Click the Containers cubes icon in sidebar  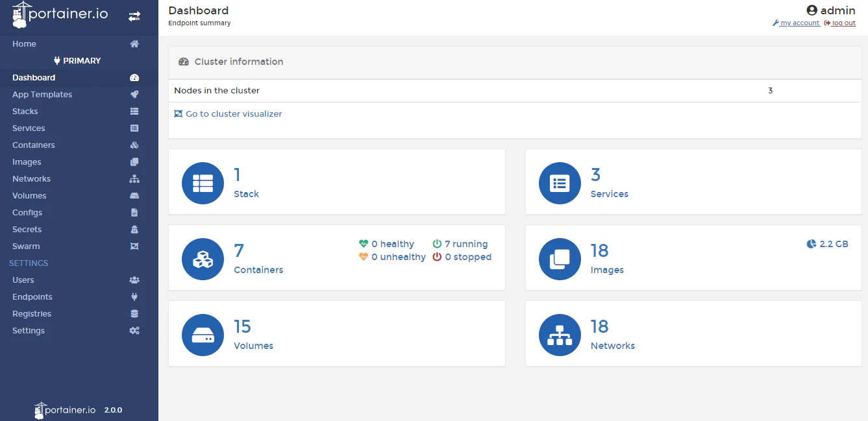pos(134,145)
